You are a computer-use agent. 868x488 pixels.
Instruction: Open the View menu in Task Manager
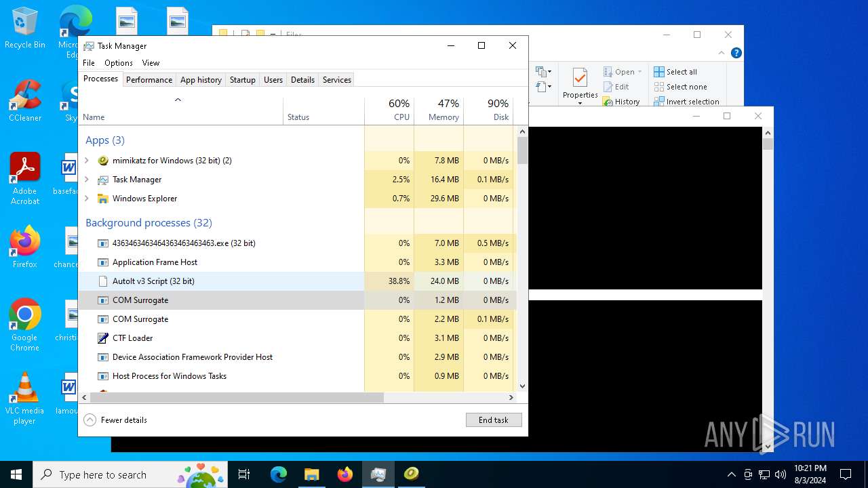click(151, 63)
